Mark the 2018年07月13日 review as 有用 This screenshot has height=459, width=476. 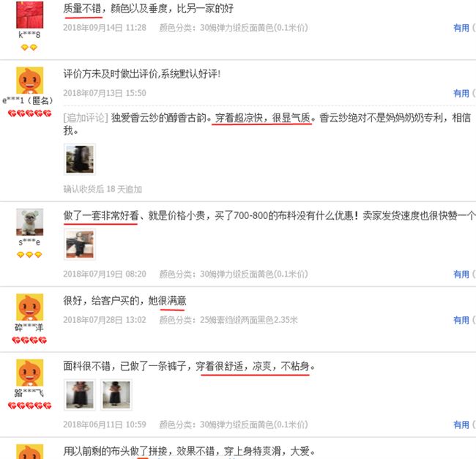click(x=461, y=94)
